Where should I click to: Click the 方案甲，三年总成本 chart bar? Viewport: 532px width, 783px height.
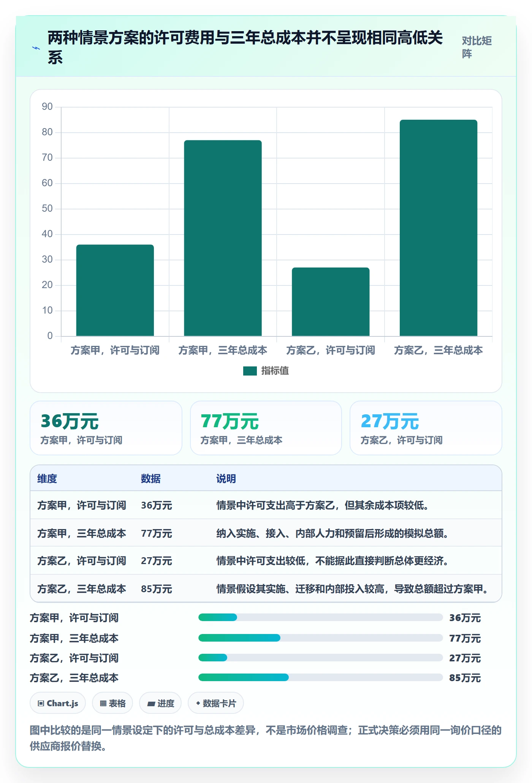(223, 238)
